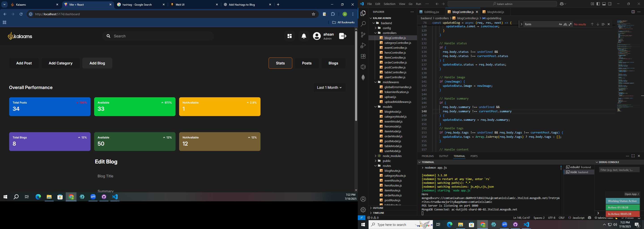Open Source Control view in activity bar
644x229 pixels.
pos(363,35)
